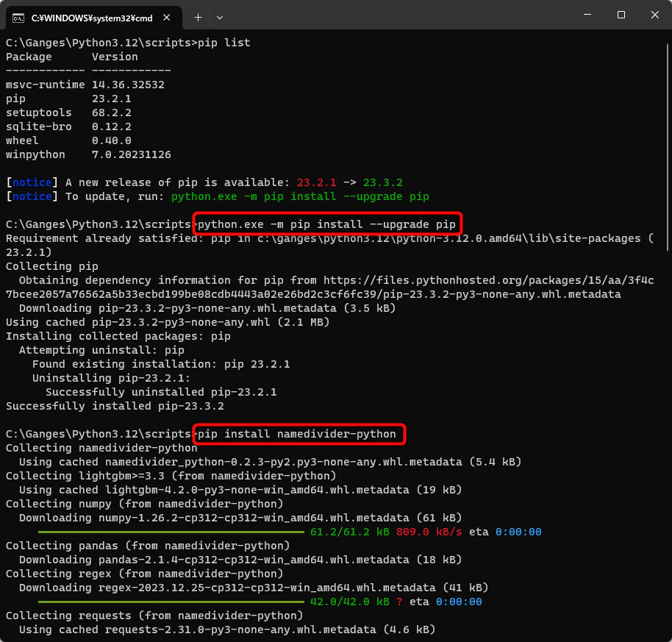Click the numpy download progress bar
The height and width of the screenshot is (642, 672).
click(x=171, y=532)
